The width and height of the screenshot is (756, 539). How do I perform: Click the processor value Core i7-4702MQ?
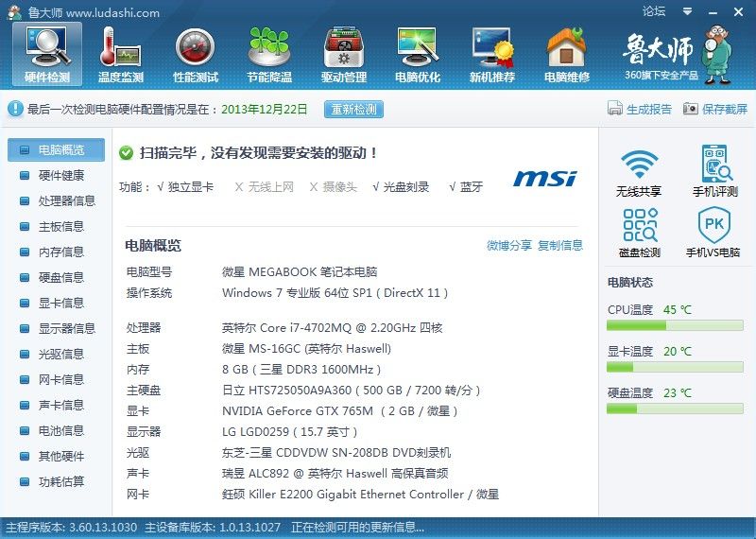pos(333,328)
